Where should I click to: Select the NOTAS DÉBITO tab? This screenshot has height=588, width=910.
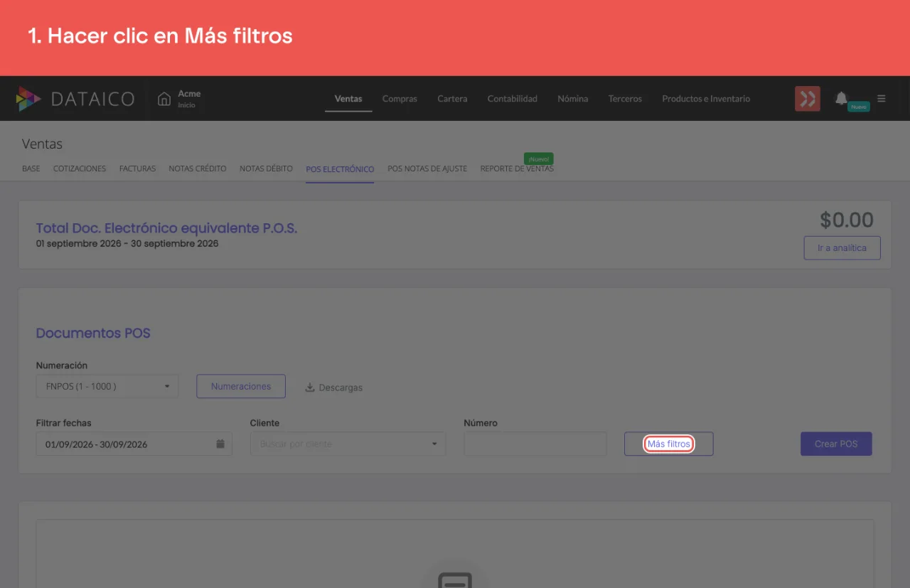[266, 169]
